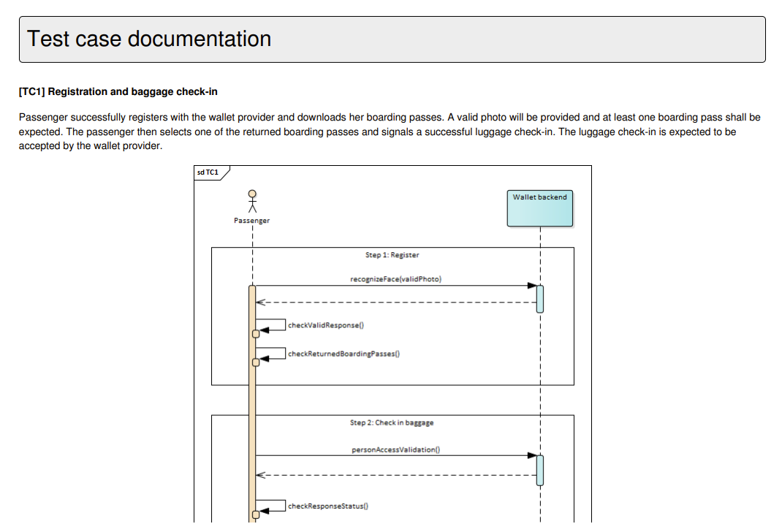Select the "[TC1] Registration and baggage check-in" title
Viewport: 782px width, 532px height.
tap(118, 92)
